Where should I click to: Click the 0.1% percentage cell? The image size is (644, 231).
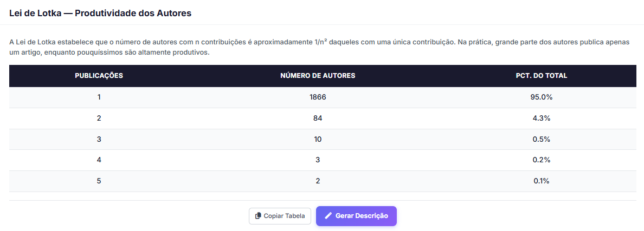pos(541,181)
